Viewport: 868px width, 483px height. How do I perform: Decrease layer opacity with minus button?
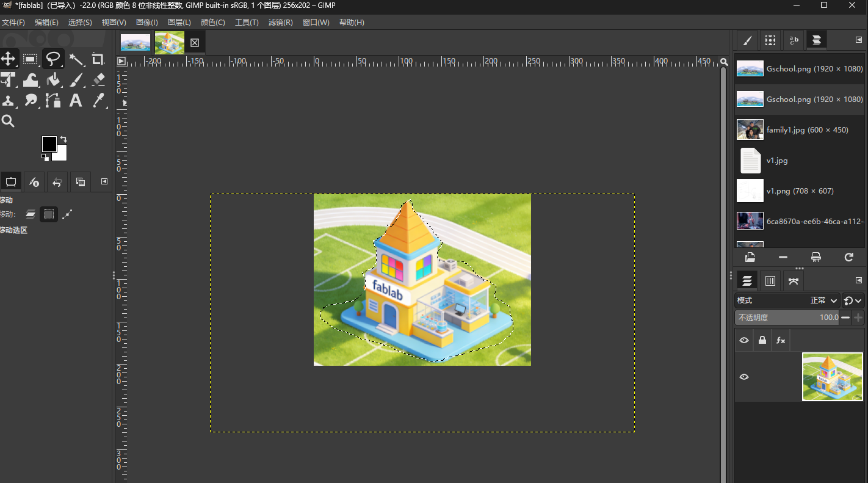(x=845, y=318)
